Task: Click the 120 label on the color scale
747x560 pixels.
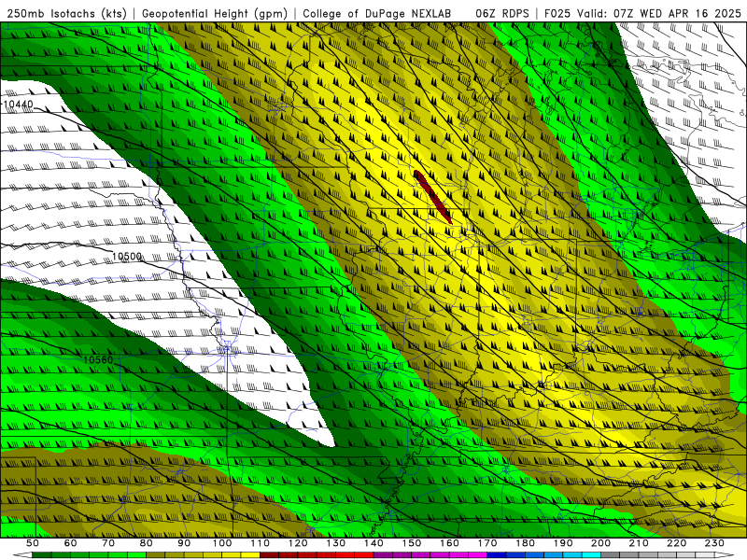Action: tap(298, 543)
